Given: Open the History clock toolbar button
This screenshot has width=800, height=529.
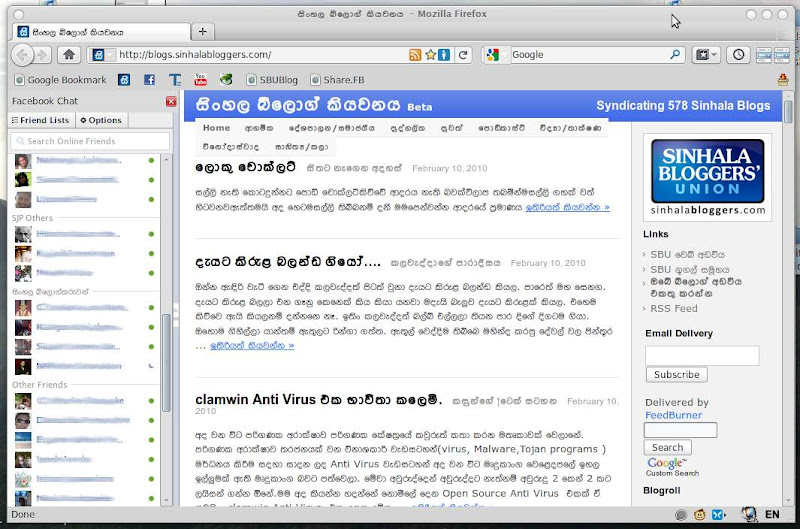Looking at the screenshot, I should click(738, 55).
